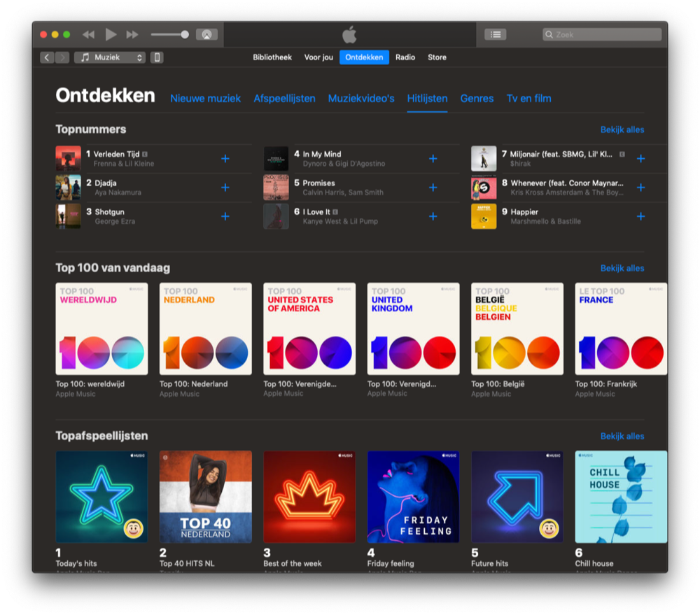
Task: Select the Ontdekken tab
Action: (364, 57)
